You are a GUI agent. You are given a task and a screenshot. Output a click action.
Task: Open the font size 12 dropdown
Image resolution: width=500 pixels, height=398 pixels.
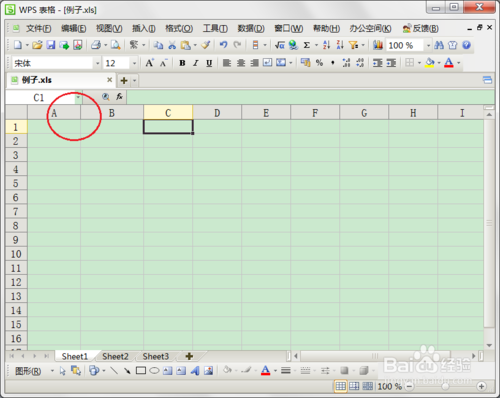click(x=134, y=63)
